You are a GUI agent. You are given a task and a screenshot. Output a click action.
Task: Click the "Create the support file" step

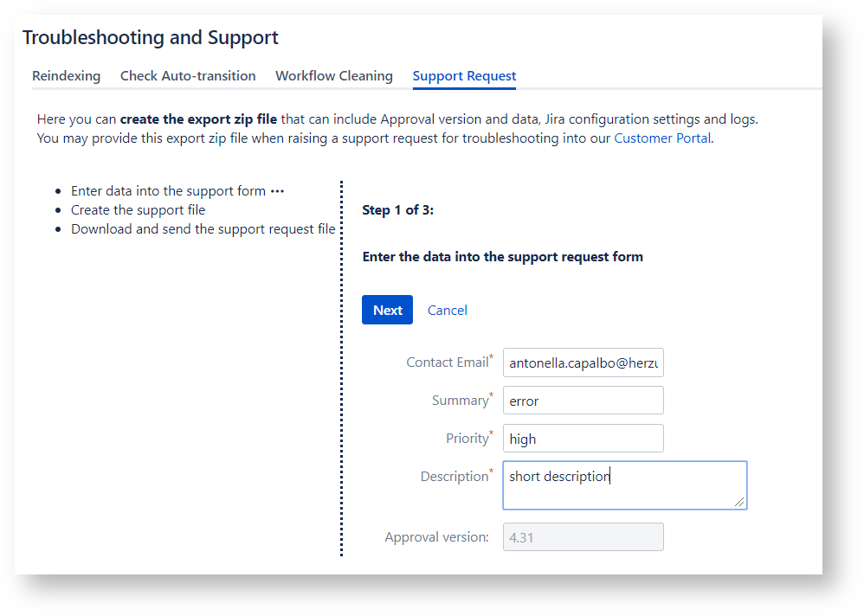pos(139,210)
